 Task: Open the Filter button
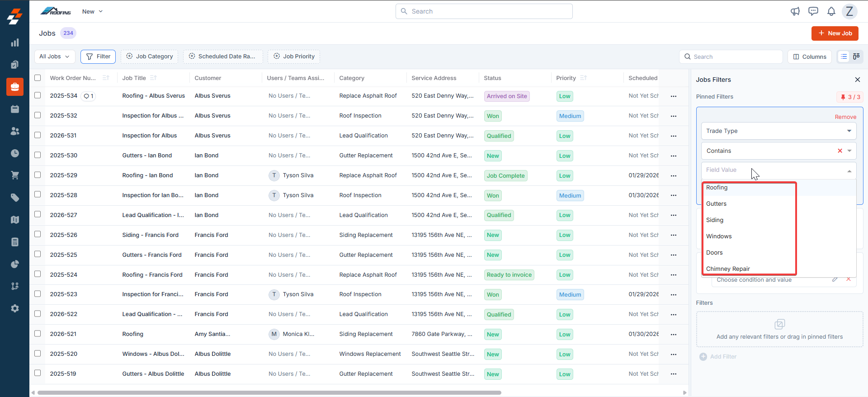98,57
